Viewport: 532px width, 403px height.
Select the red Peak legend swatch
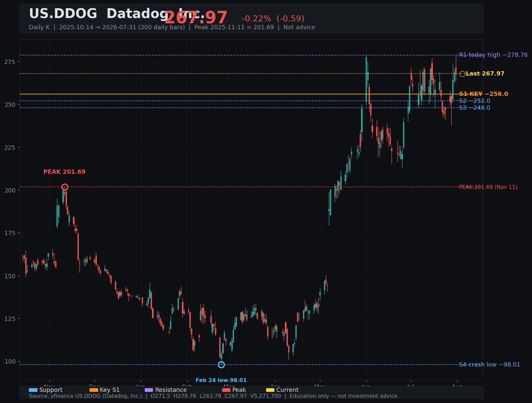coord(226,390)
